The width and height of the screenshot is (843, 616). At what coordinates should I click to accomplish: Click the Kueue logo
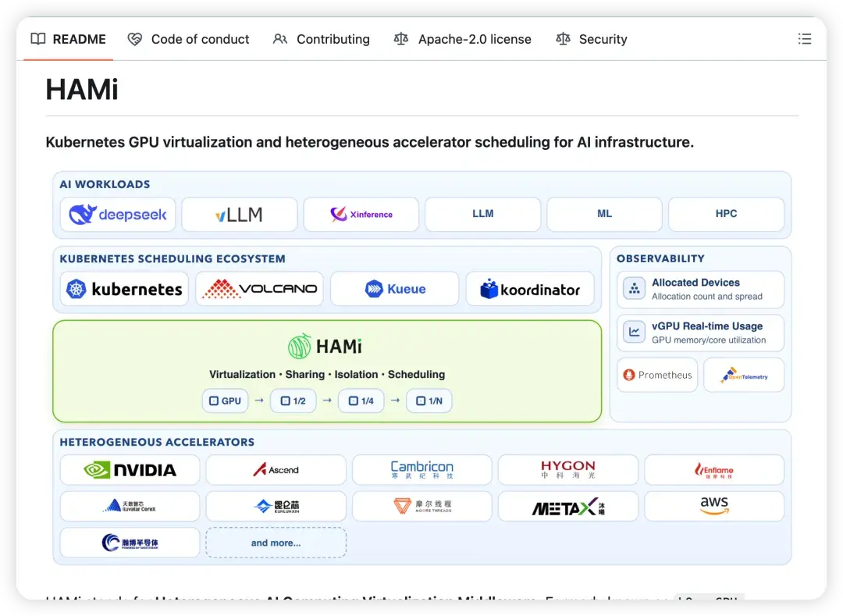(x=395, y=289)
